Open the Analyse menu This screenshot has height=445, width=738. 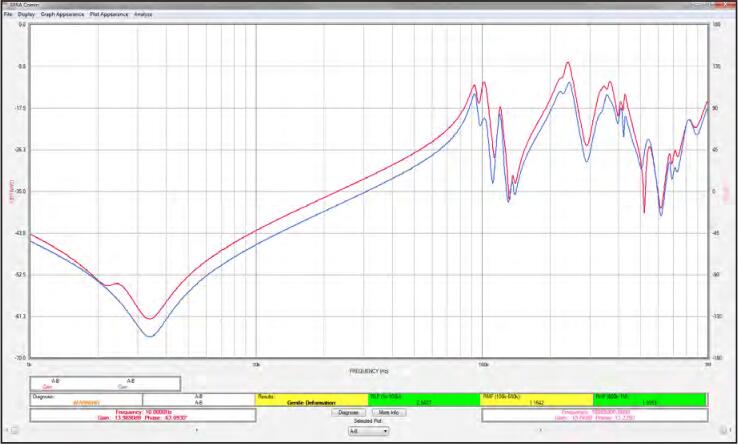[143, 14]
